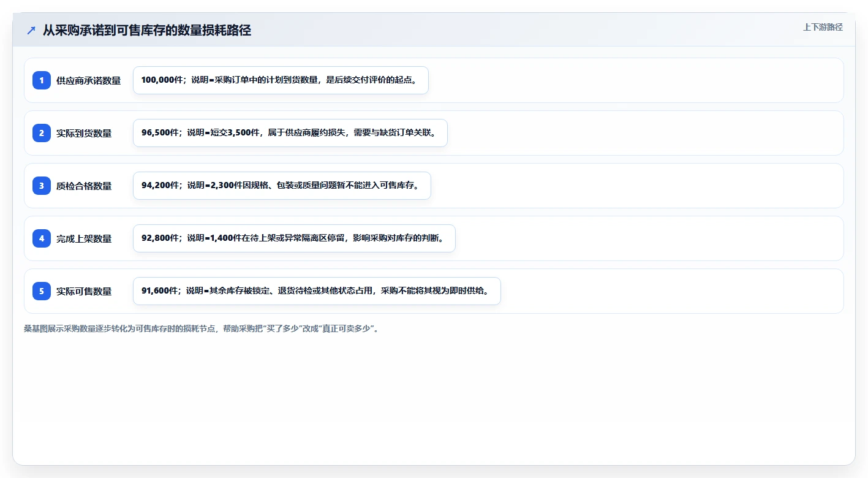Select step badge number 1
Viewport: 868px width, 478px height.
42,80
